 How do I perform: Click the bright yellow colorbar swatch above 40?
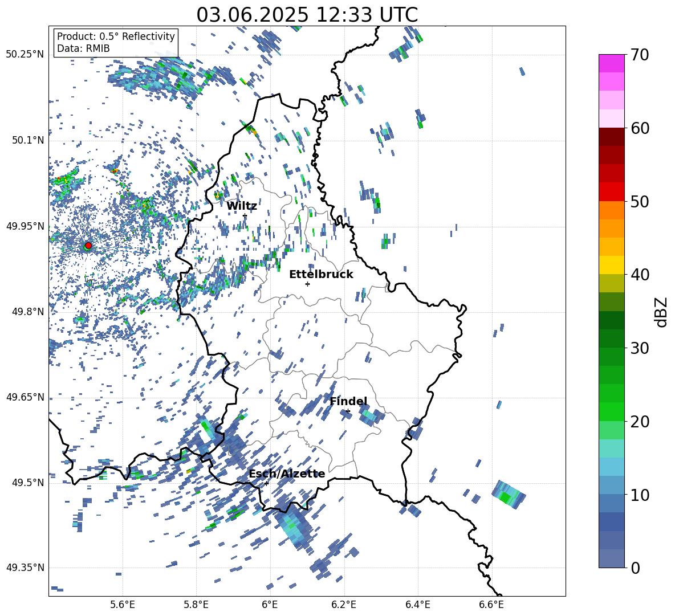pyautogui.click(x=611, y=264)
